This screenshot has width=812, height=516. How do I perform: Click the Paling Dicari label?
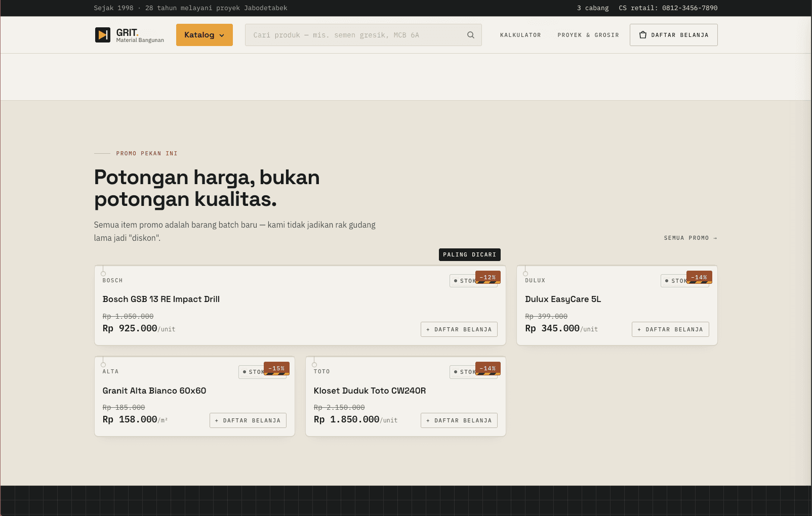point(470,254)
